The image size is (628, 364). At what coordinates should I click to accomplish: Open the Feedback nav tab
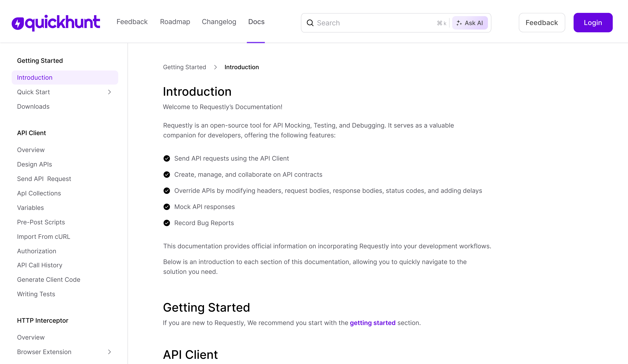click(x=132, y=22)
